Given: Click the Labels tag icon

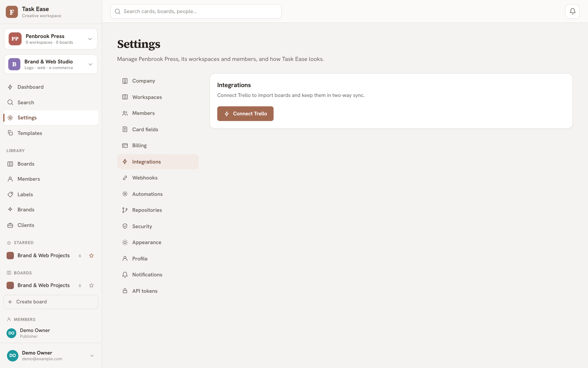Looking at the screenshot, I should click(x=10, y=194).
